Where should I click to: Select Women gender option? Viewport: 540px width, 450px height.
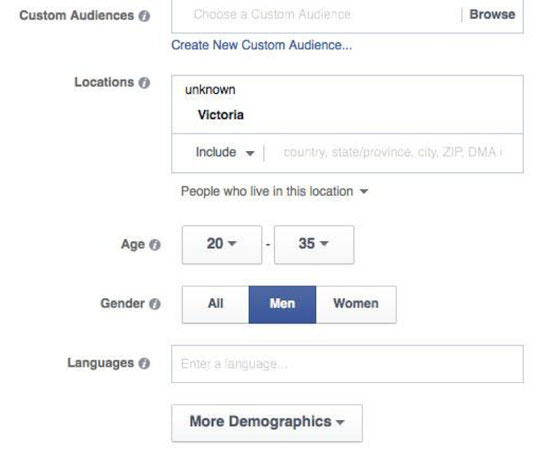[356, 304]
